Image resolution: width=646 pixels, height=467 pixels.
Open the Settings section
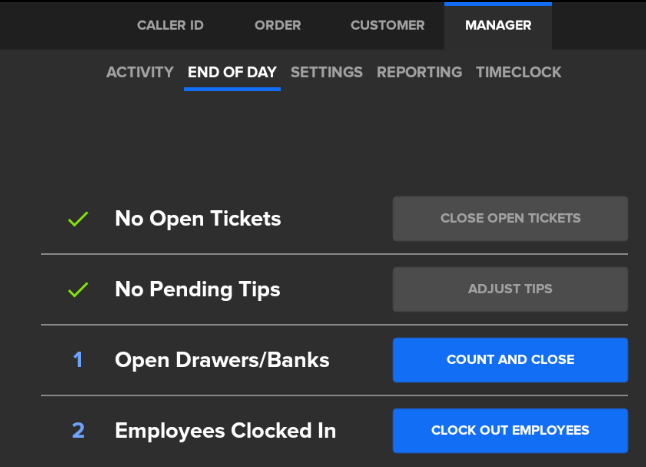tap(326, 72)
